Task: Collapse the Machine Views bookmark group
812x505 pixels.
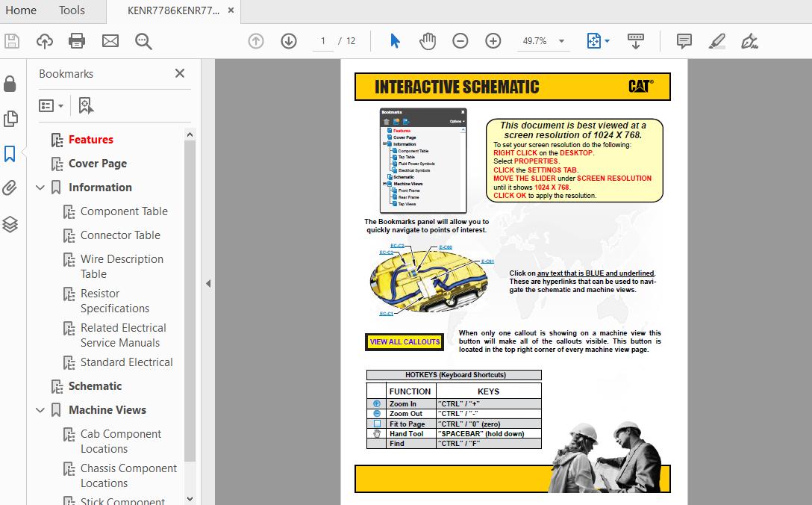Action: pos(40,410)
